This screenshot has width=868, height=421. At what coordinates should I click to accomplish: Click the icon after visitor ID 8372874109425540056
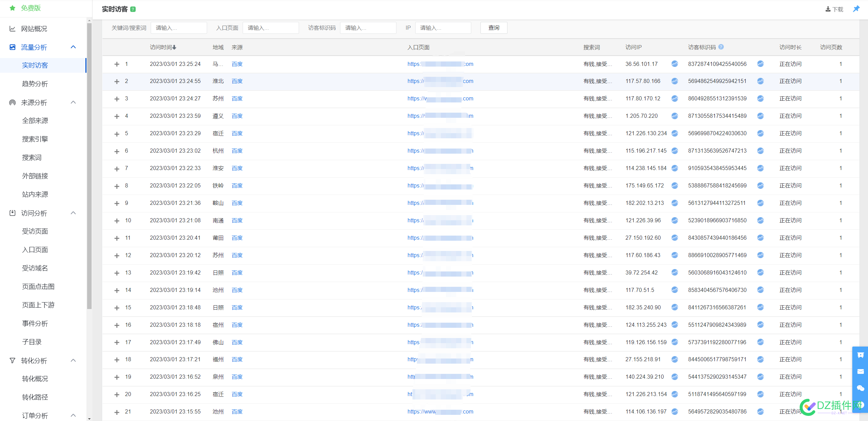760,64
